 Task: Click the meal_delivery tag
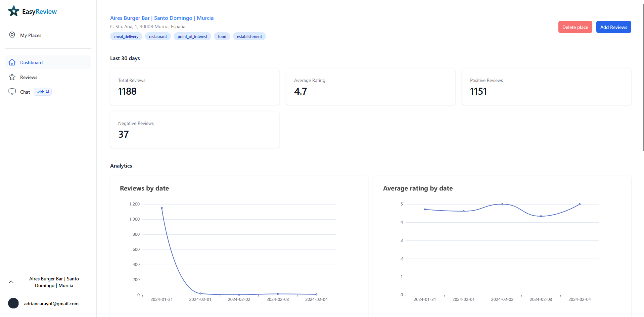126,37
